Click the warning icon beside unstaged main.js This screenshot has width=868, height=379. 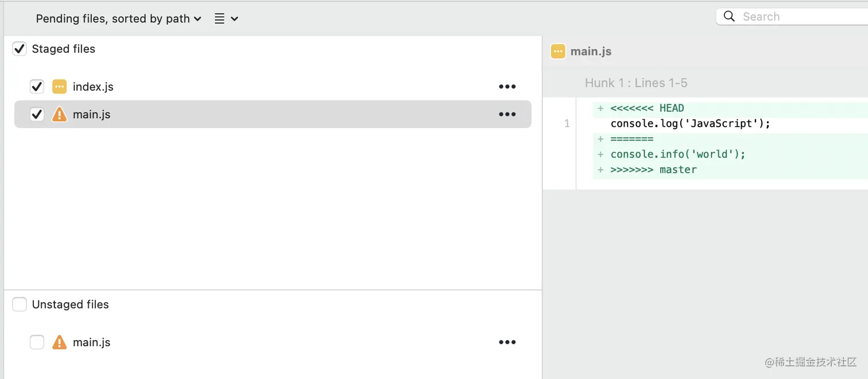(59, 342)
